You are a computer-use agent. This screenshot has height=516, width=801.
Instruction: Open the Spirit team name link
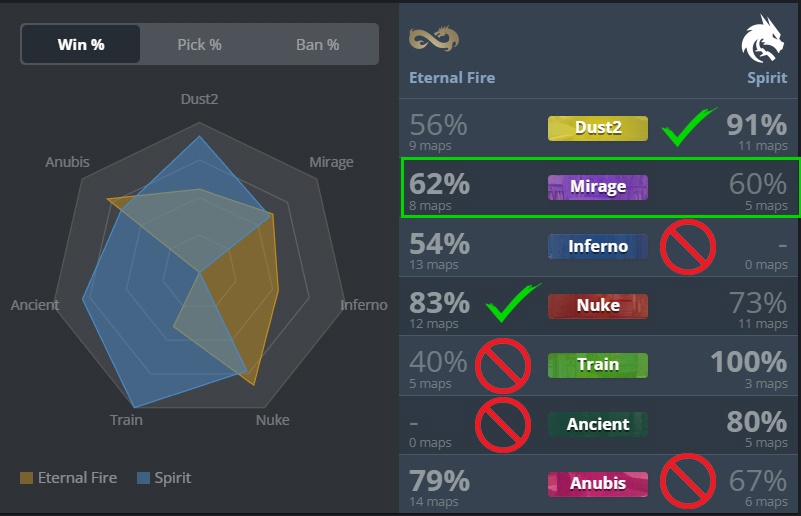pos(767,78)
